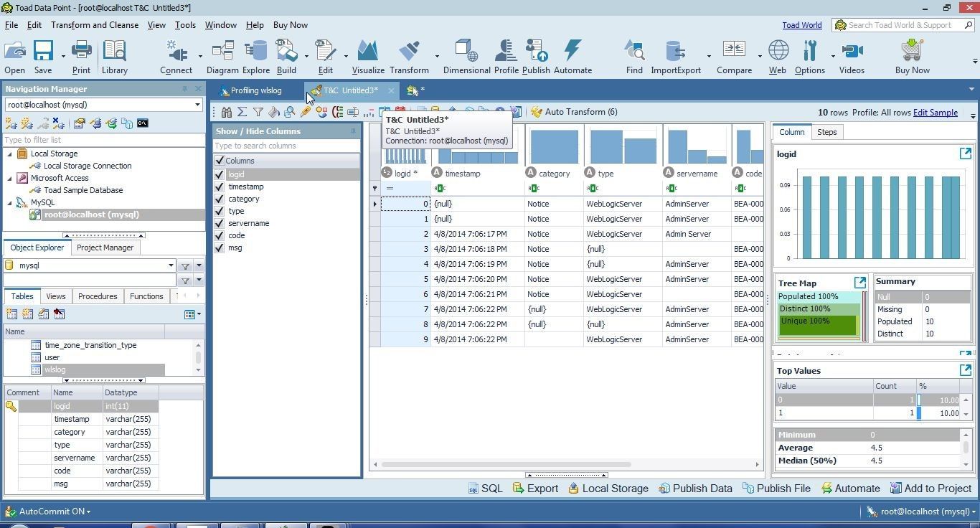Switch to the Procedures tab
Screen dimensions: 980x528
[x=97, y=296]
